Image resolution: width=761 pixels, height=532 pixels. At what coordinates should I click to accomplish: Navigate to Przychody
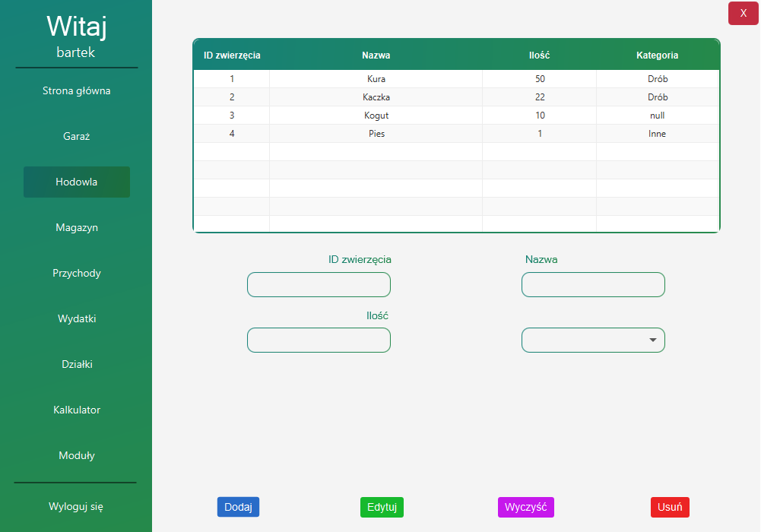tap(76, 273)
